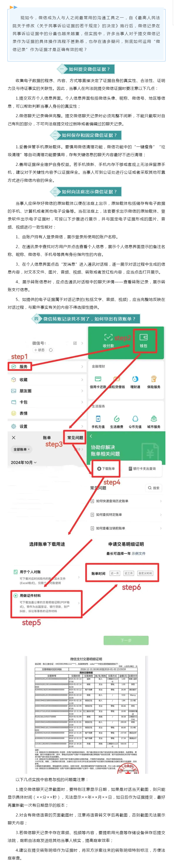Click chevron on 如何查找特定账单 row
The height and width of the screenshot is (868, 174).
pos(161,515)
